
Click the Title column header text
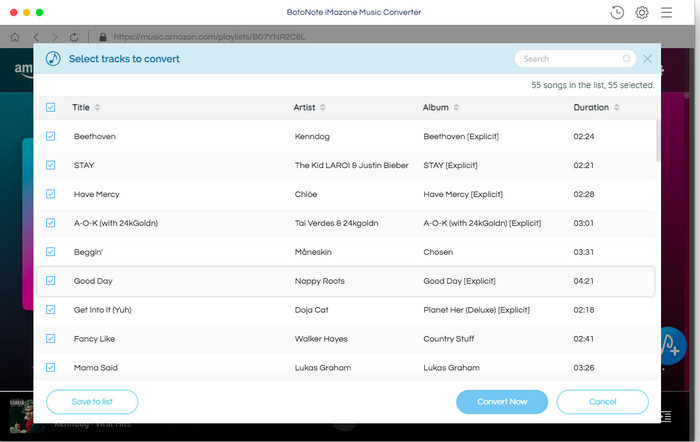[x=81, y=107]
